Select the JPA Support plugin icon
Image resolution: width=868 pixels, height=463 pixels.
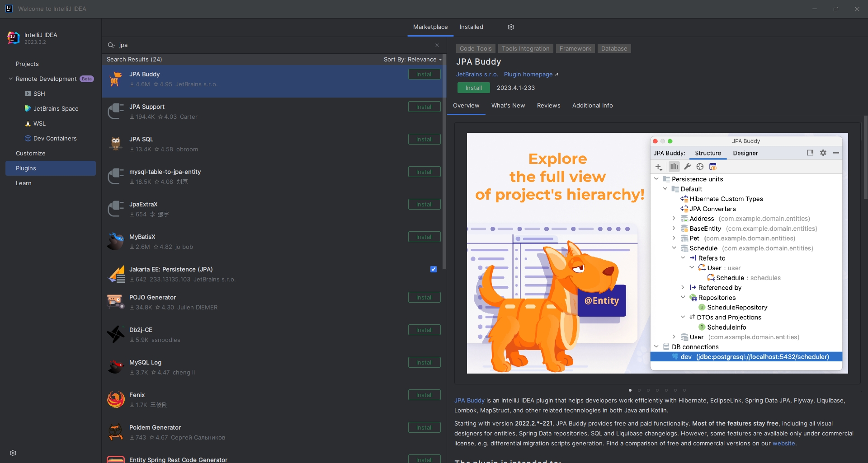click(116, 112)
